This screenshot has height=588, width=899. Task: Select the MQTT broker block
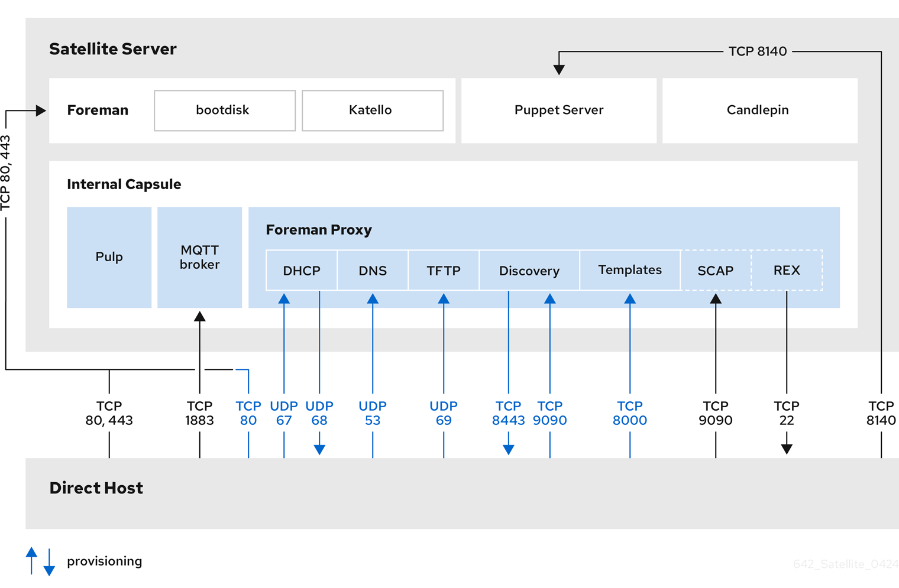[x=199, y=257]
